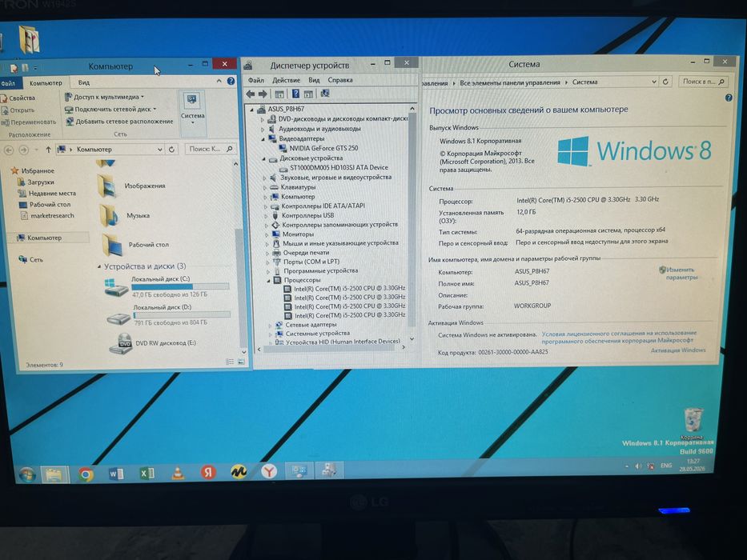
Task: Open the address dropdown in Компьютер window
Action: [x=160, y=150]
